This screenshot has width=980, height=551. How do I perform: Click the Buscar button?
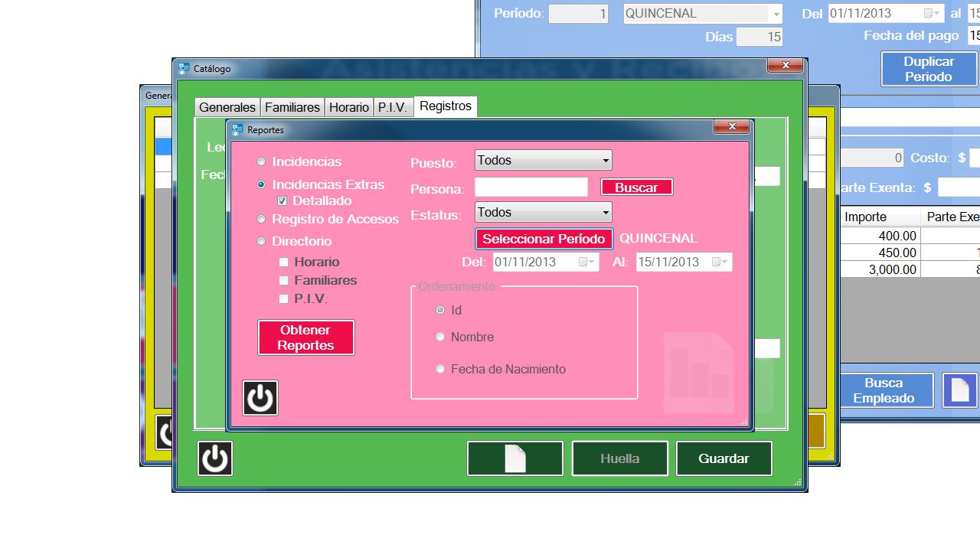point(636,187)
